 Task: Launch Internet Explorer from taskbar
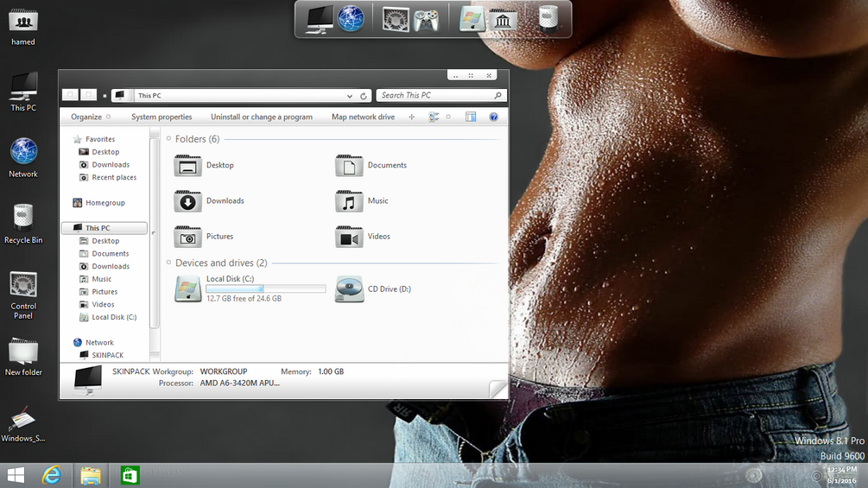pos(52,475)
